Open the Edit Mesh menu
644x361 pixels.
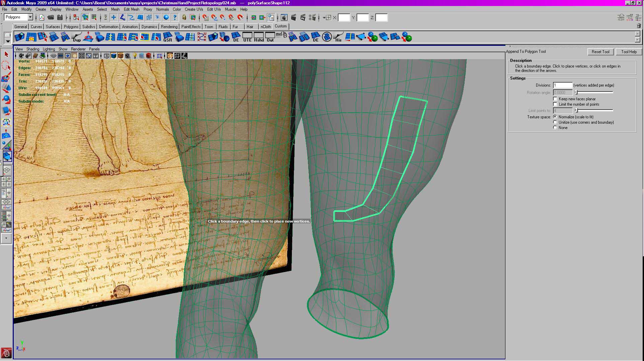pyautogui.click(x=131, y=9)
